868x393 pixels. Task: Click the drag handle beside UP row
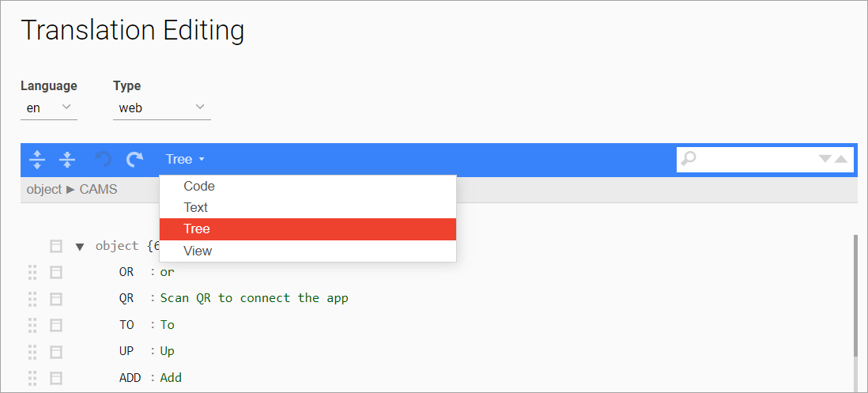[x=32, y=351]
